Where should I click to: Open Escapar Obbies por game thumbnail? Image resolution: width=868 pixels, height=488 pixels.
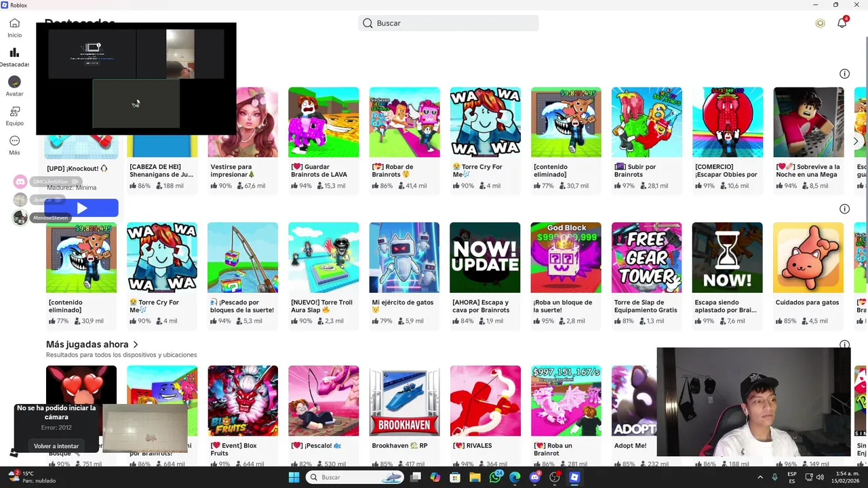(728, 122)
